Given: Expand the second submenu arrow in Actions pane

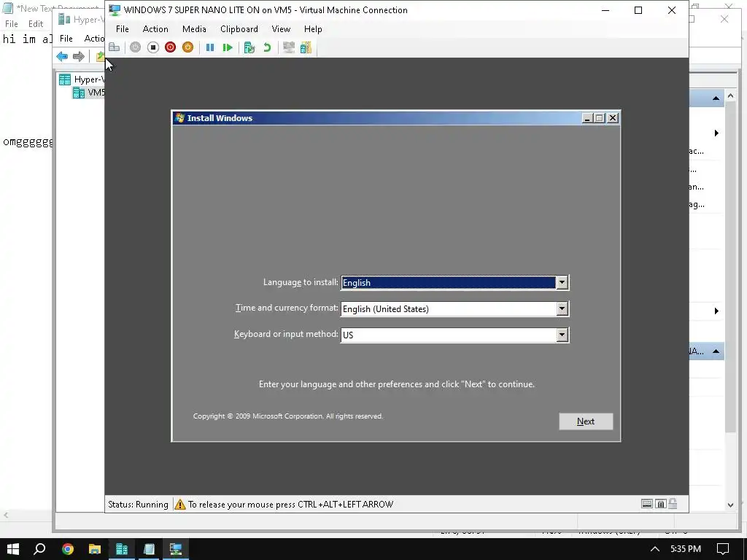Looking at the screenshot, I should (x=716, y=311).
